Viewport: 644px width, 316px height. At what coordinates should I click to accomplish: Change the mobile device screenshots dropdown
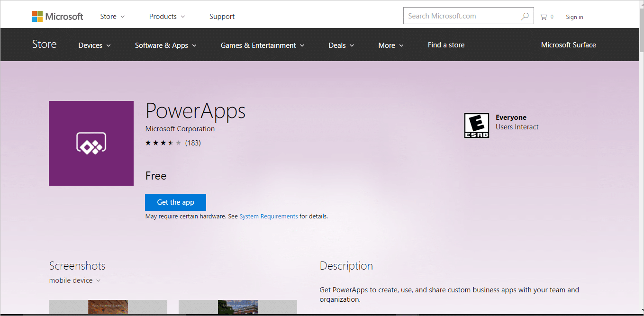[x=75, y=280]
